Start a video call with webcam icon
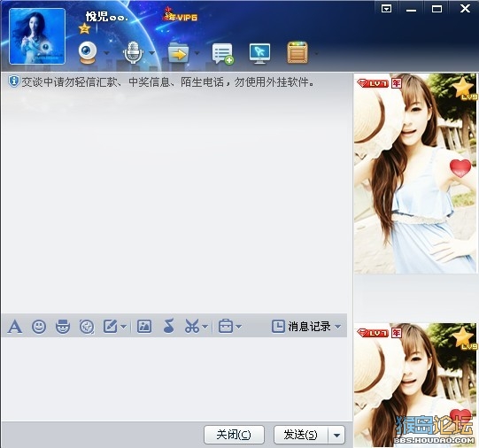This screenshot has height=448, width=479. (x=88, y=52)
